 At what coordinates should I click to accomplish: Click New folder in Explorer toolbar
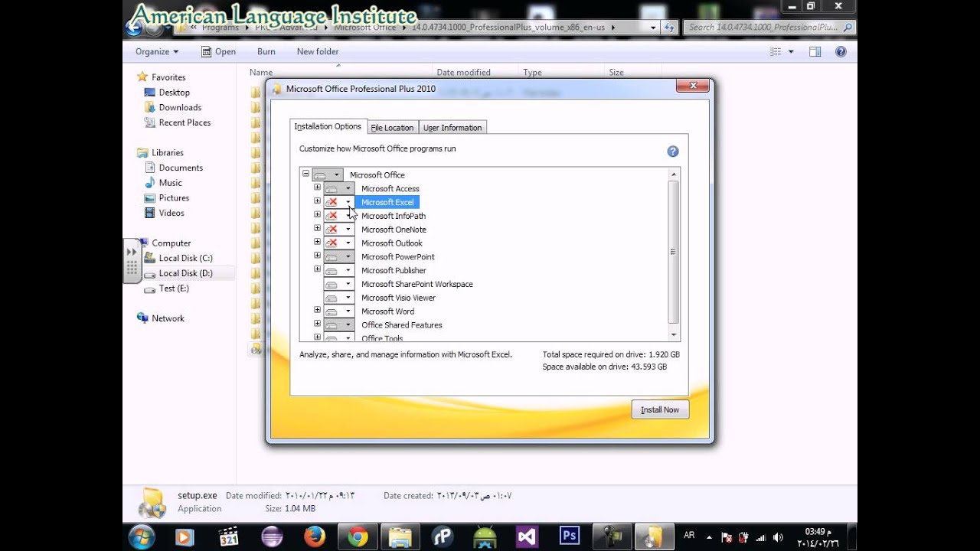(318, 51)
